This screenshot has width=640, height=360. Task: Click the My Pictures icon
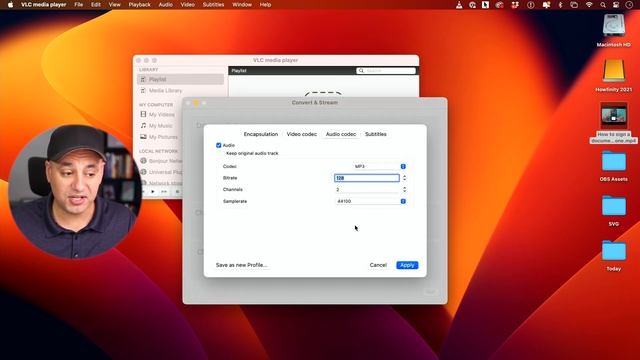(x=143, y=137)
